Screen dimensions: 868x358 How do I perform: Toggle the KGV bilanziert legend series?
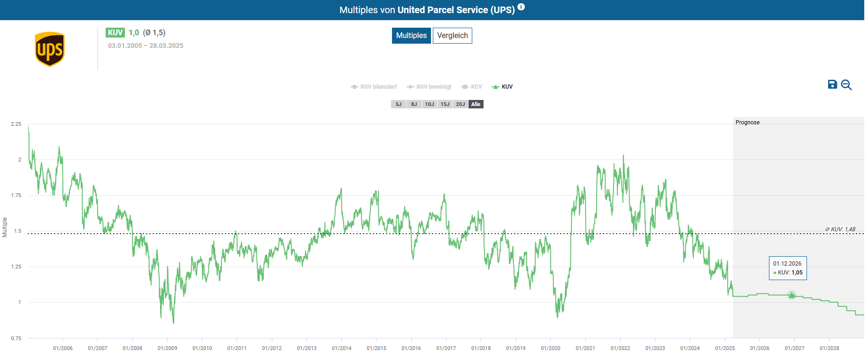pyautogui.click(x=374, y=87)
